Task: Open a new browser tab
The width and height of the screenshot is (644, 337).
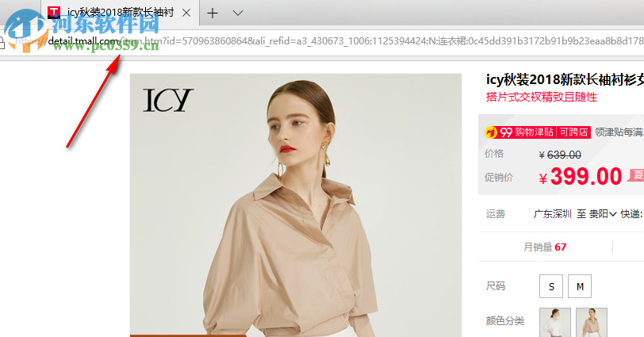Action: click(213, 13)
